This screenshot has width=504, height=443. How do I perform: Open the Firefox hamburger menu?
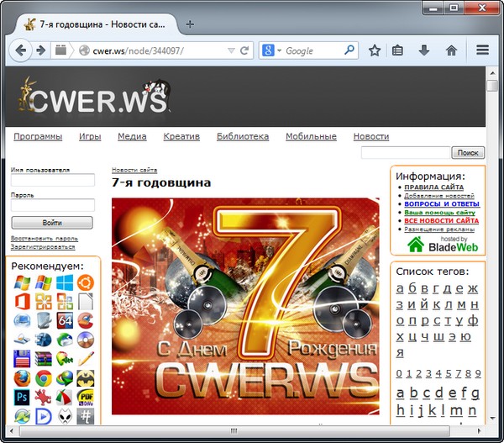482,50
